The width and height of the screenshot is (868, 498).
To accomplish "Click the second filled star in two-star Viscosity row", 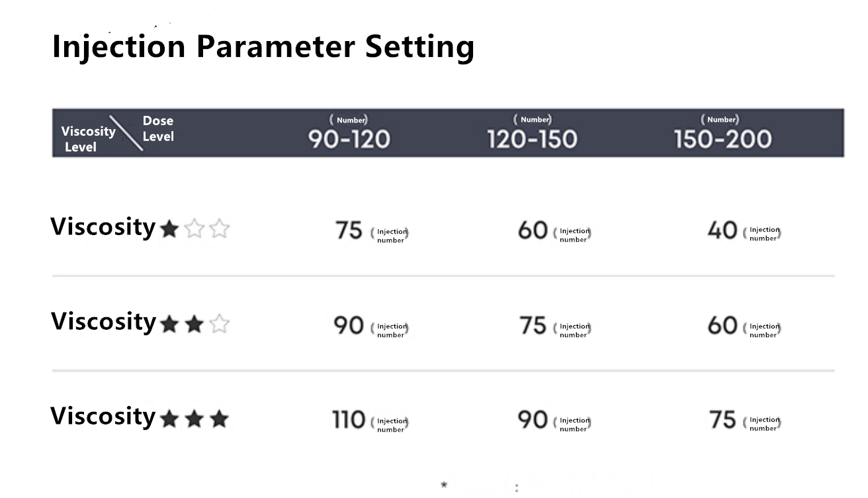I will (195, 324).
